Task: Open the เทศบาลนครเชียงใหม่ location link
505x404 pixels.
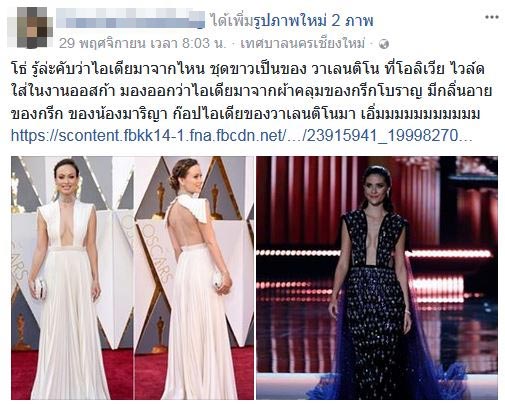Action: 303,43
